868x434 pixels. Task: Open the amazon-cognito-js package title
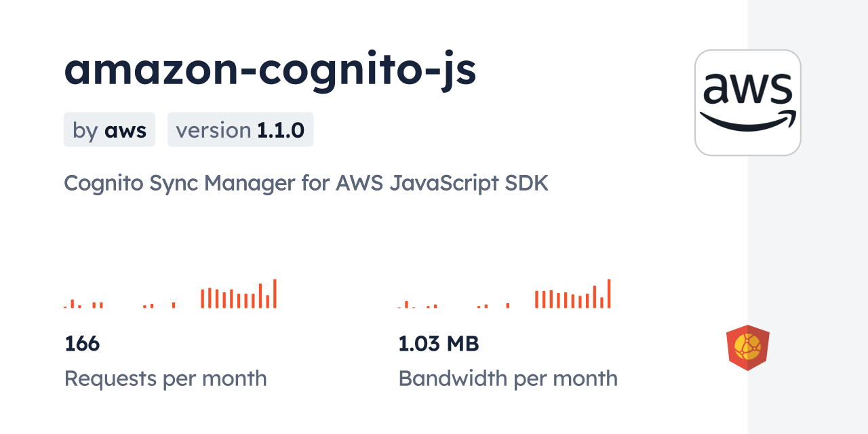tap(270, 69)
